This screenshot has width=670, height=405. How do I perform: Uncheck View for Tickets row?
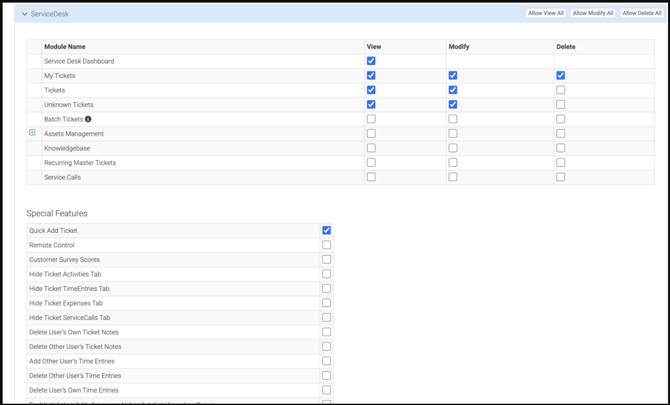pyautogui.click(x=371, y=90)
